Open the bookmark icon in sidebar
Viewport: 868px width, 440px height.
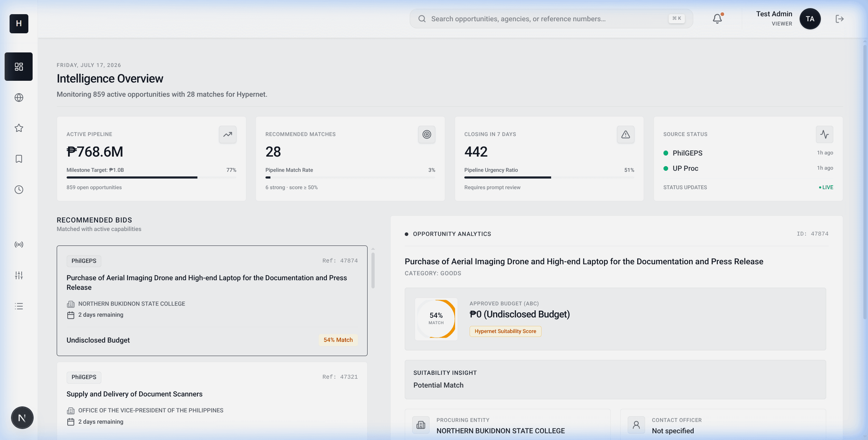(19, 159)
